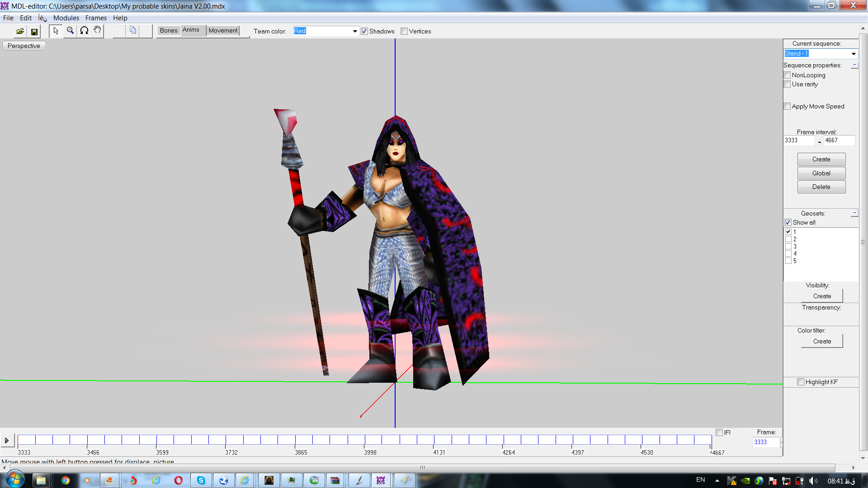The height and width of the screenshot is (488, 868).
Task: Open Opera from the taskbar
Action: coord(179,480)
